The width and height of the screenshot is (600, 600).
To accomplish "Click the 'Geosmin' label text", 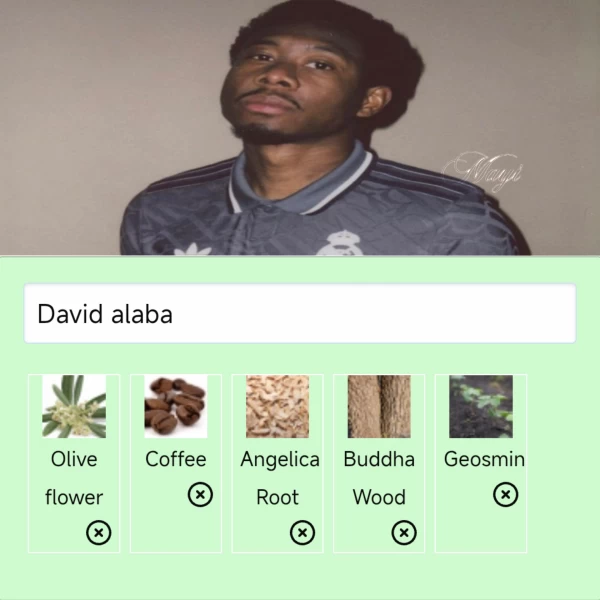I will pos(484,459).
